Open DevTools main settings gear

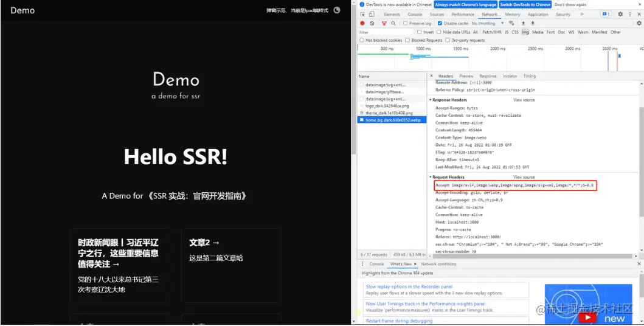click(x=620, y=15)
